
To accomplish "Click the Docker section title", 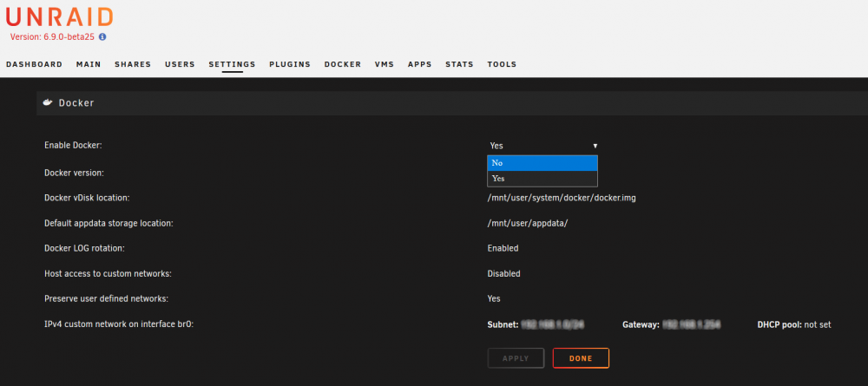I will [x=76, y=103].
